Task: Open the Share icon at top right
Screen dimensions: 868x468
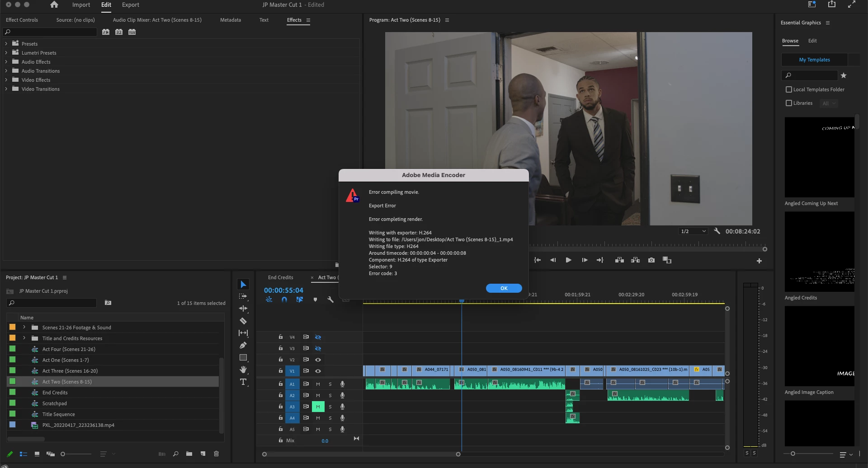Action: point(832,5)
